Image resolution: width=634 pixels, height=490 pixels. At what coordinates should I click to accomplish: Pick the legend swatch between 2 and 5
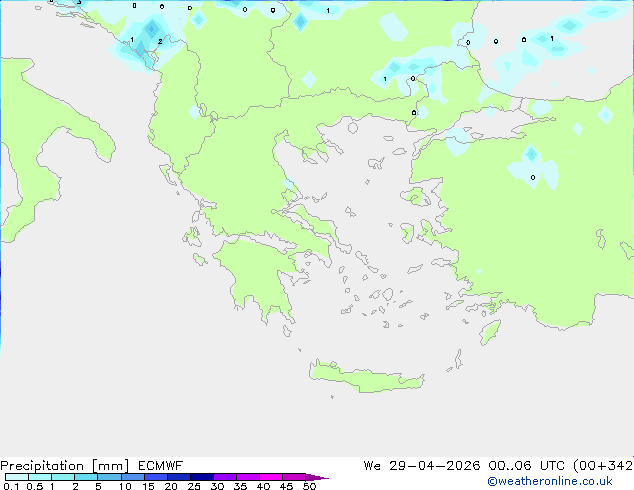86,477
